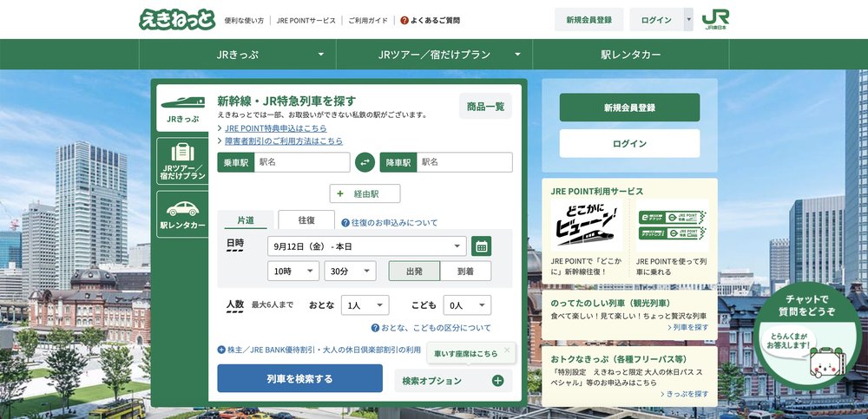
Task: Add a 経由駅 via station
Action: pos(365,193)
